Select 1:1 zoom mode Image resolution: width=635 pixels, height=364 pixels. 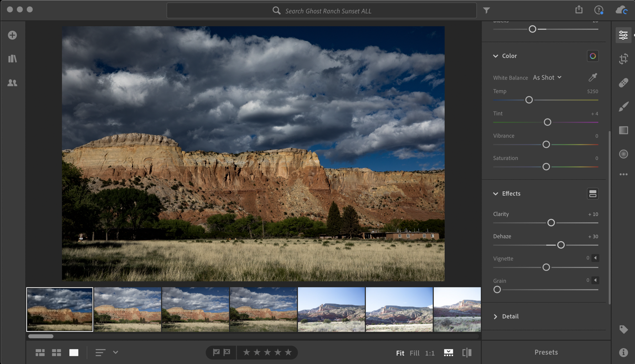coord(430,353)
